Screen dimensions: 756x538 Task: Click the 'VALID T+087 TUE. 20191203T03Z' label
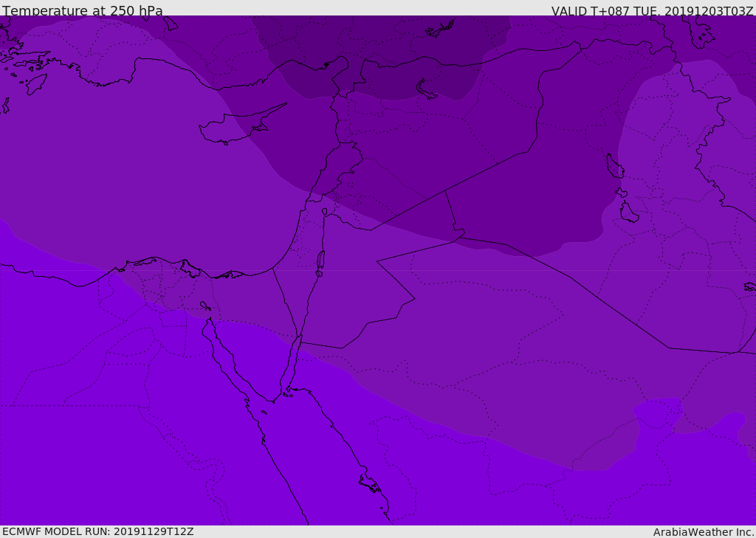[x=653, y=11]
